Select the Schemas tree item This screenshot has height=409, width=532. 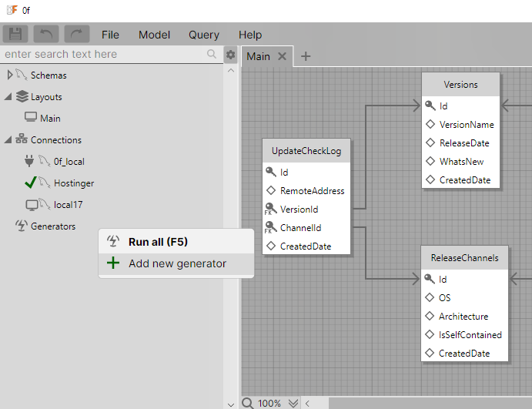[49, 75]
